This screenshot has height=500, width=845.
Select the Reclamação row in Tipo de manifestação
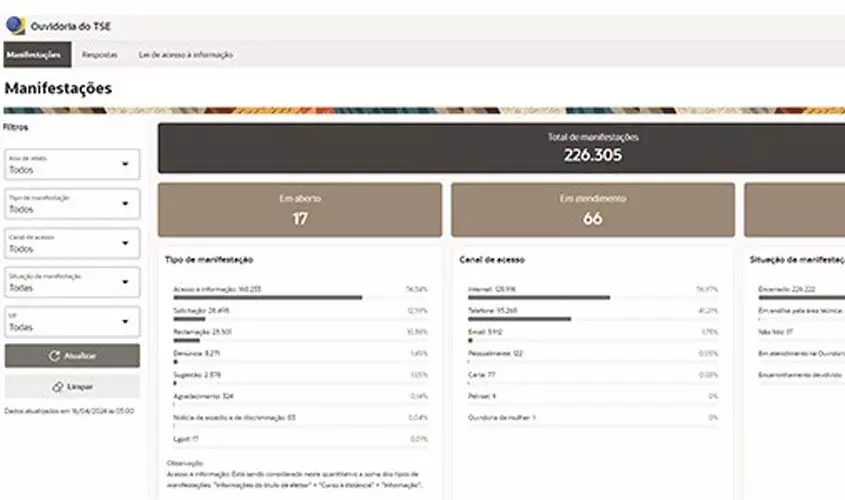point(300,336)
